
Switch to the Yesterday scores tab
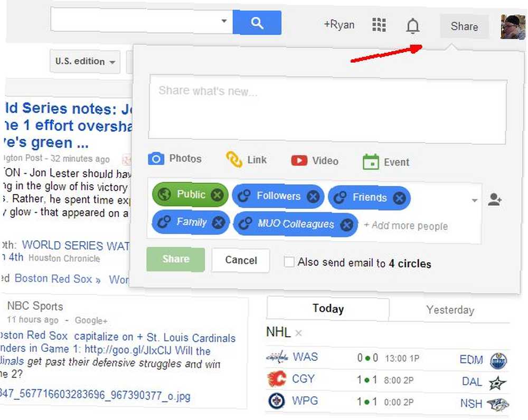(450, 310)
